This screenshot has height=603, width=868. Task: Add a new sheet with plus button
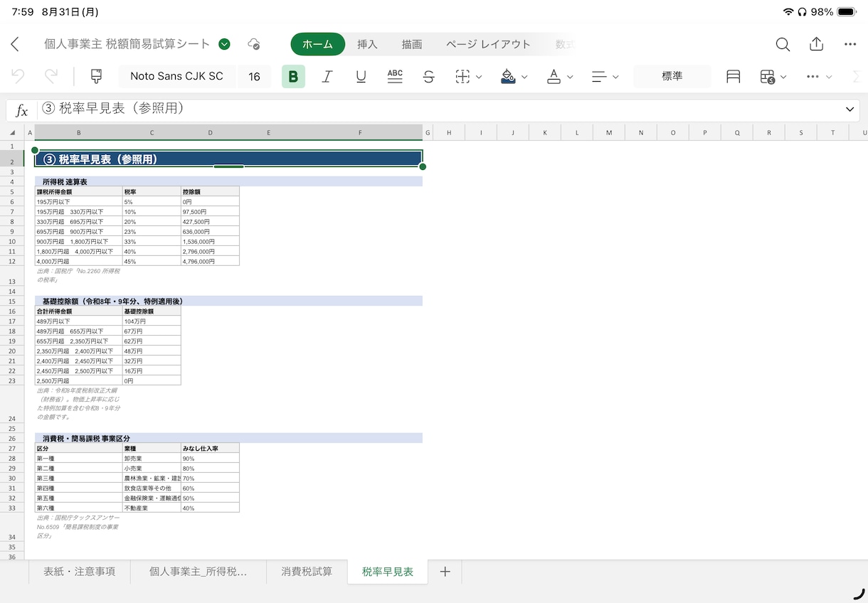[445, 572]
